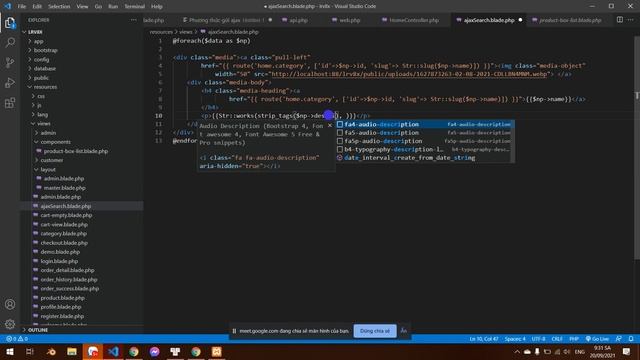Click the feedback icon in status bar
640x360 pixels.
(619, 339)
